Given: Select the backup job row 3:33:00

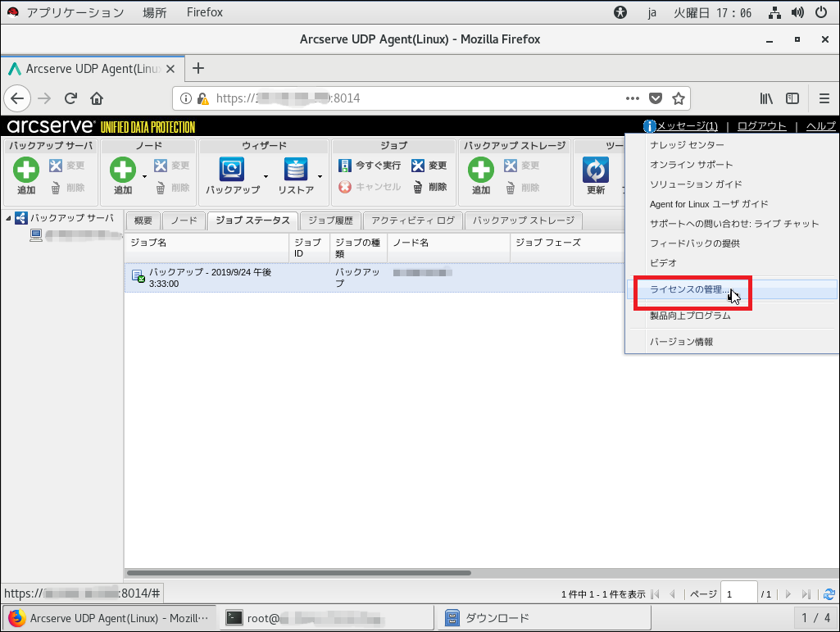Looking at the screenshot, I should [x=375, y=278].
